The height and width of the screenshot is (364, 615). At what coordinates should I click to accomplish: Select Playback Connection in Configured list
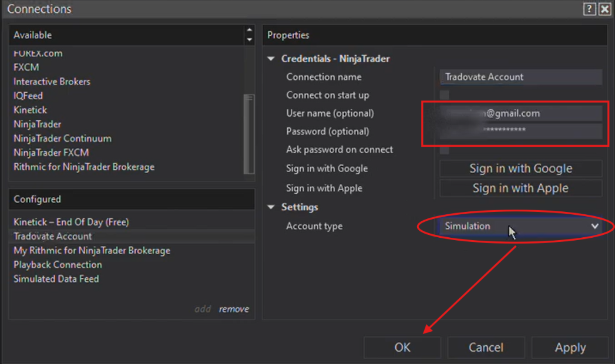58,265
